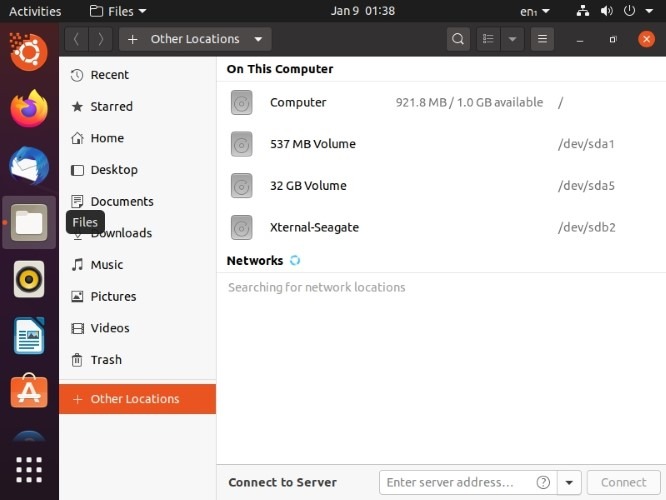This screenshot has height=500, width=666.
Task: Click the Files icon in dock
Action: tap(29, 222)
